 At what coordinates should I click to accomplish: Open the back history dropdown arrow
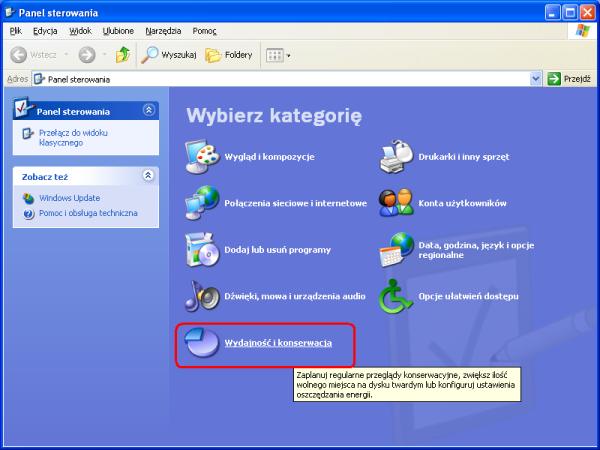tap(66, 55)
